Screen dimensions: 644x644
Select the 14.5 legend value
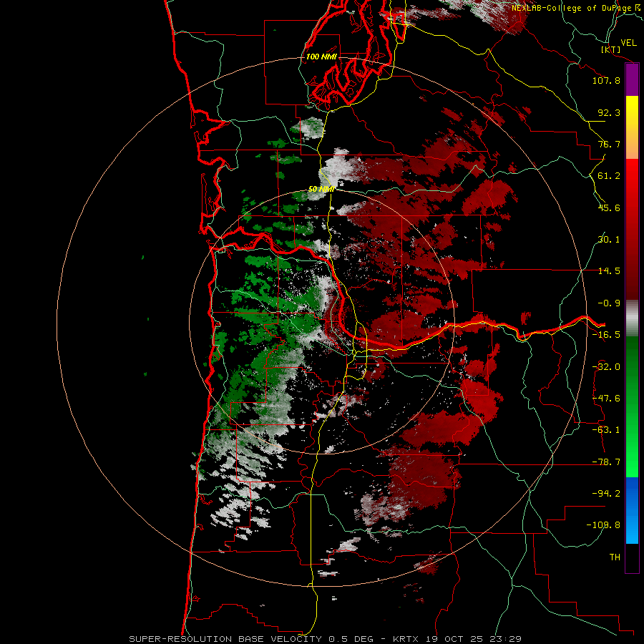point(609,271)
